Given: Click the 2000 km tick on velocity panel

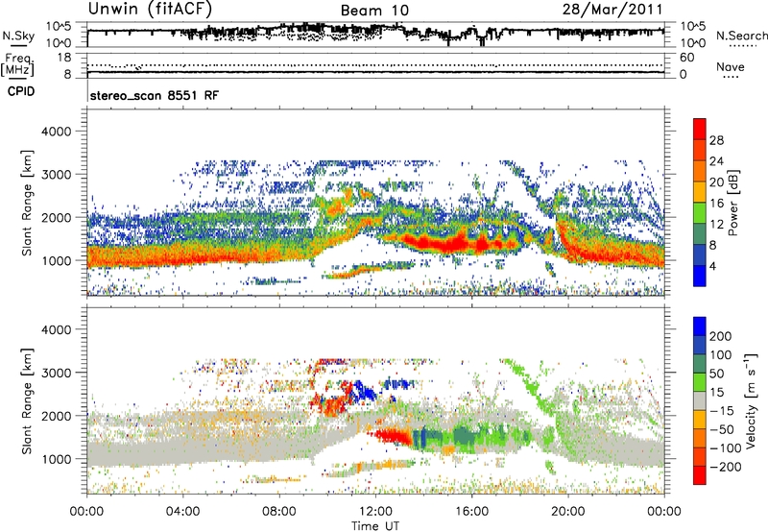Looking at the screenshot, I should (57, 416).
